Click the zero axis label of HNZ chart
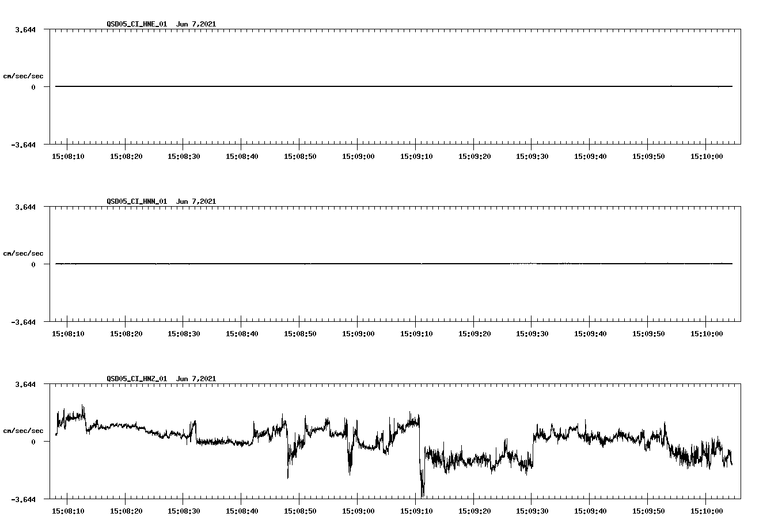This screenshot has height=532, width=782. point(33,442)
